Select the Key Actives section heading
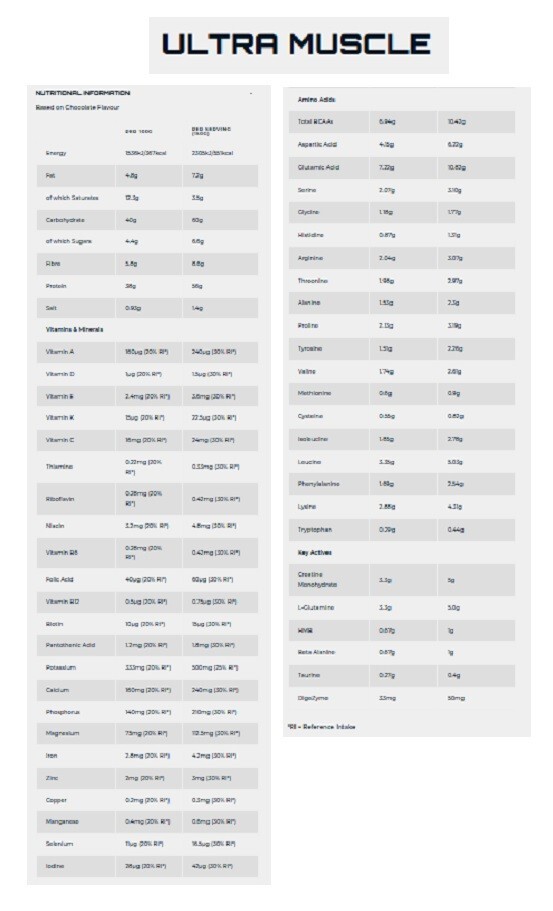The height and width of the screenshot is (911, 553). 315,553
